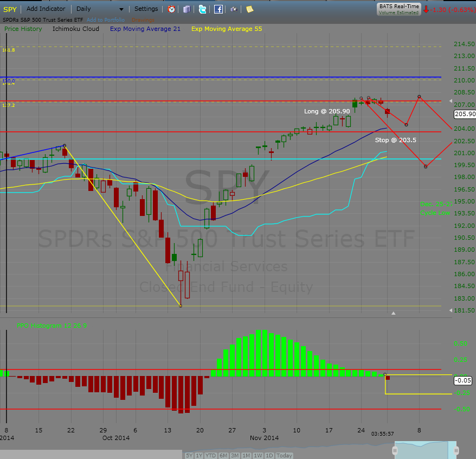This screenshot has height=459, width=476.
Task: Click the Fibonacci low anchor at the October bottom
Action: pos(181,306)
